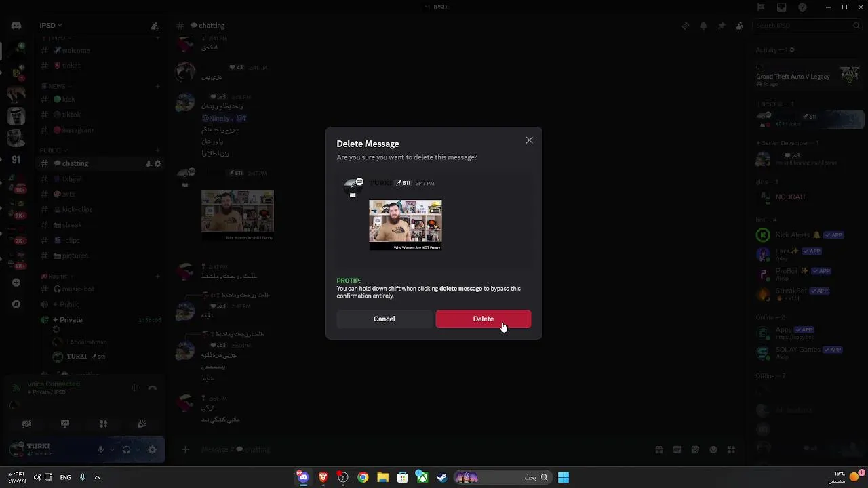Viewport: 868px width, 488px height.
Task: Open the GIF picker
Action: pos(677,449)
